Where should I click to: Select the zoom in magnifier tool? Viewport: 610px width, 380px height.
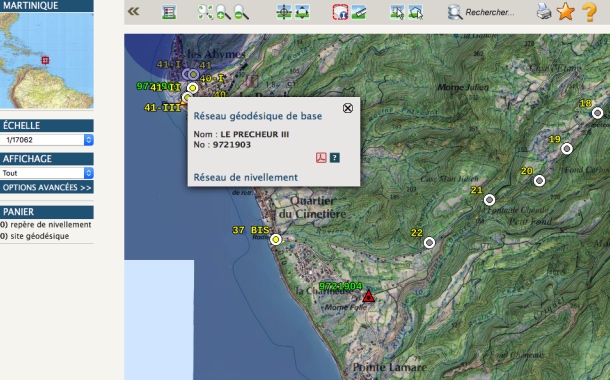pos(223,12)
